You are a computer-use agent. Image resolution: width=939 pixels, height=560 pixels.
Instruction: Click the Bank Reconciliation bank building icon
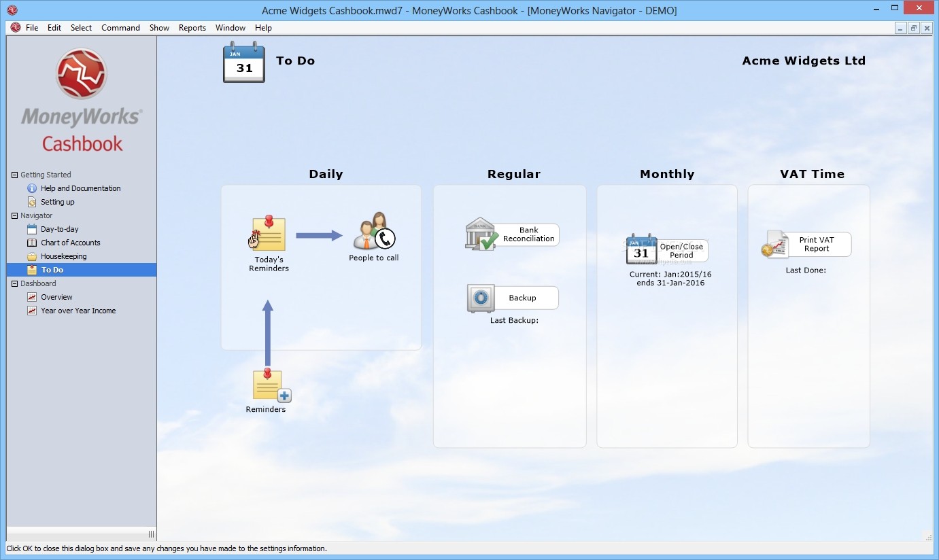tap(482, 234)
